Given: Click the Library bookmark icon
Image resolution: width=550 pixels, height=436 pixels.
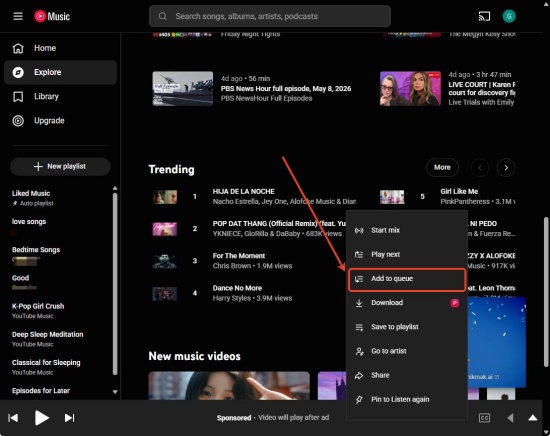Looking at the screenshot, I should pyautogui.click(x=18, y=96).
